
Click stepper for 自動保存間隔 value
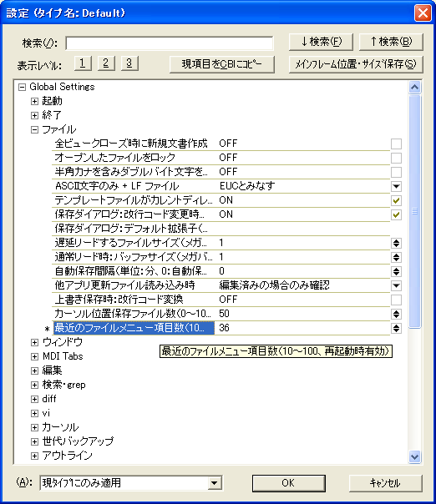pyautogui.click(x=396, y=271)
